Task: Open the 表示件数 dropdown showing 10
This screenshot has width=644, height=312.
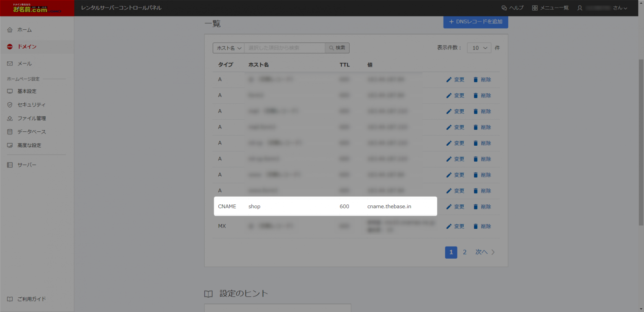Action: click(479, 48)
